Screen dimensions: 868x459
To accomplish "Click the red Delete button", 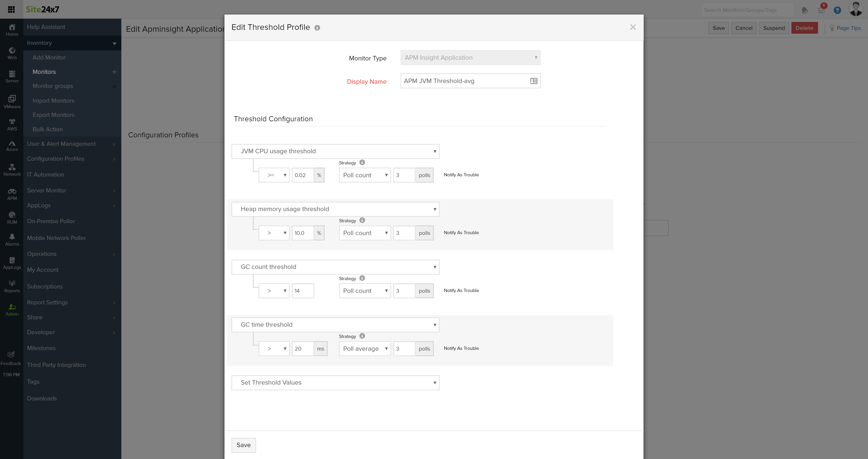I will pos(804,28).
